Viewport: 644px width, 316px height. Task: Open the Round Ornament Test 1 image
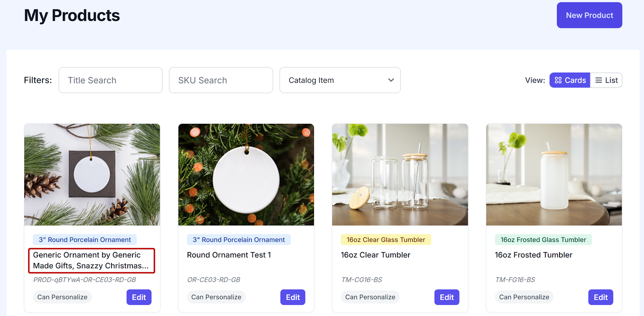coord(246,174)
